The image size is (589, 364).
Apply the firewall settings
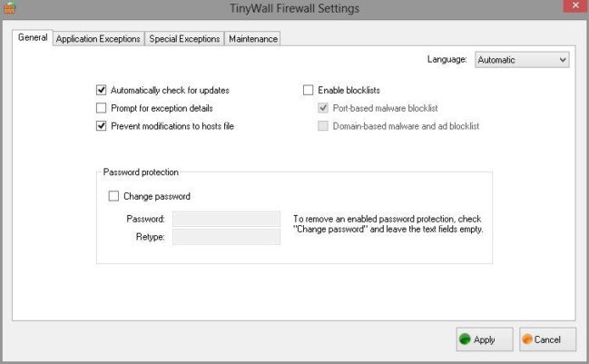(x=485, y=339)
